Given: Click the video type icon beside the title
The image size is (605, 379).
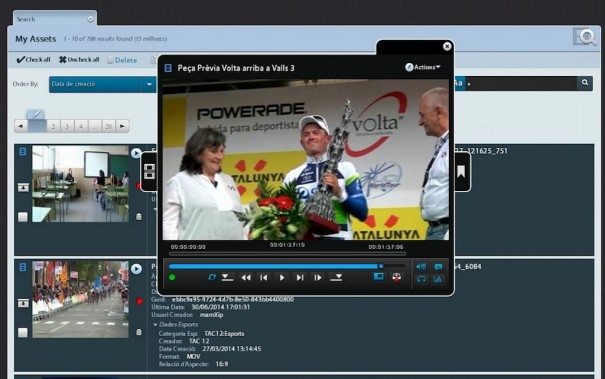Looking at the screenshot, I should [168, 68].
